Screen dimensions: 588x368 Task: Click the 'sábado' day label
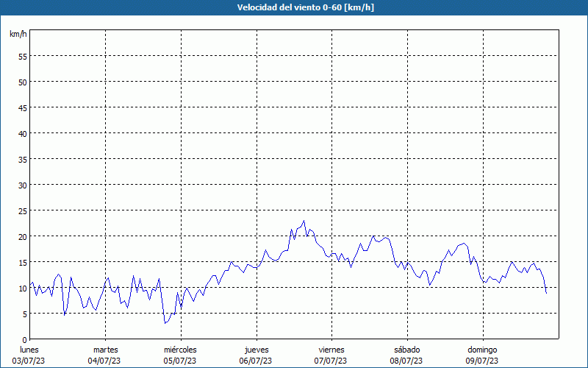[407, 350]
